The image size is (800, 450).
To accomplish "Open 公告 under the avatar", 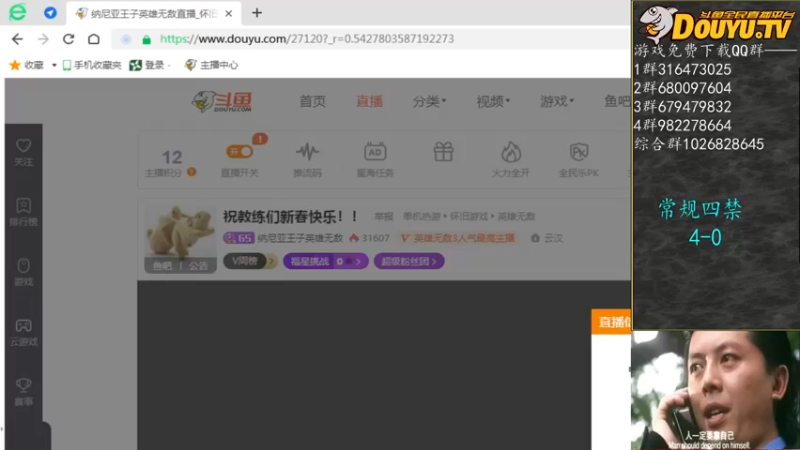I will [198, 266].
